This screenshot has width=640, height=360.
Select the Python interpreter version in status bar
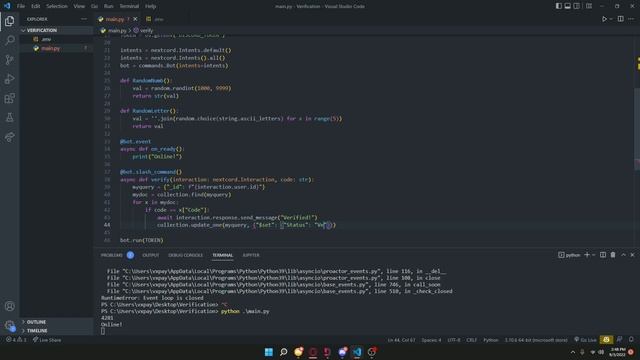click(x=536, y=340)
